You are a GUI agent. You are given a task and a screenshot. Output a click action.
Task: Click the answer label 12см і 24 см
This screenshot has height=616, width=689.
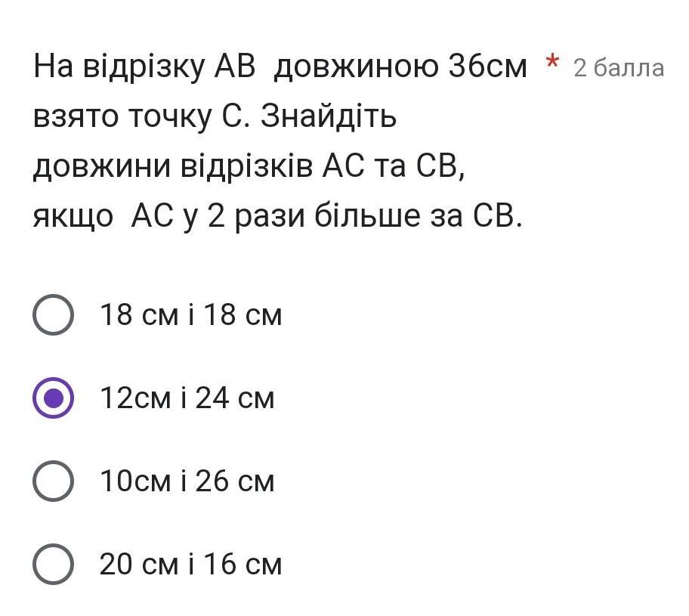pos(187,398)
